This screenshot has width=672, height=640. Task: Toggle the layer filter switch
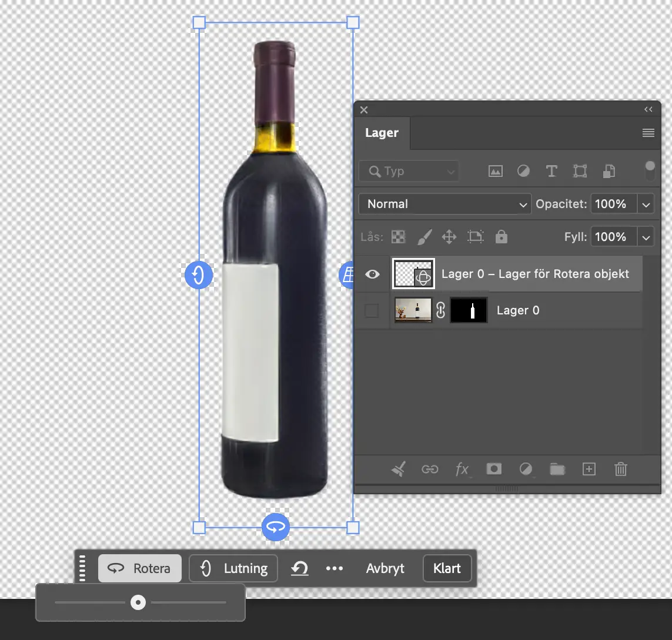pyautogui.click(x=650, y=171)
